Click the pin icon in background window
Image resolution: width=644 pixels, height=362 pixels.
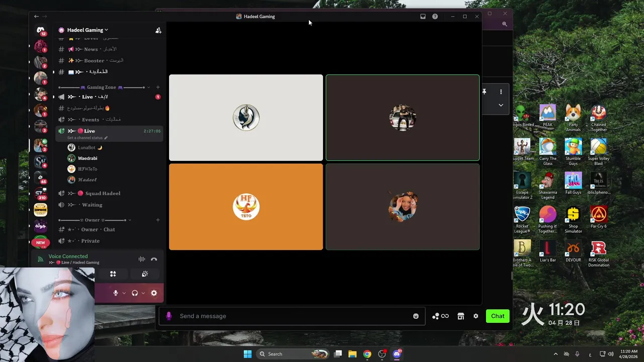click(x=484, y=92)
